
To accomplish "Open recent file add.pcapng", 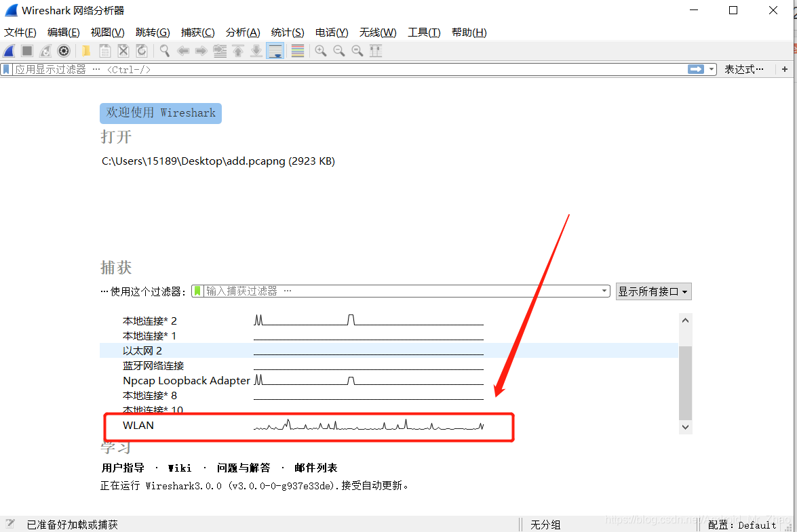I will click(x=218, y=161).
